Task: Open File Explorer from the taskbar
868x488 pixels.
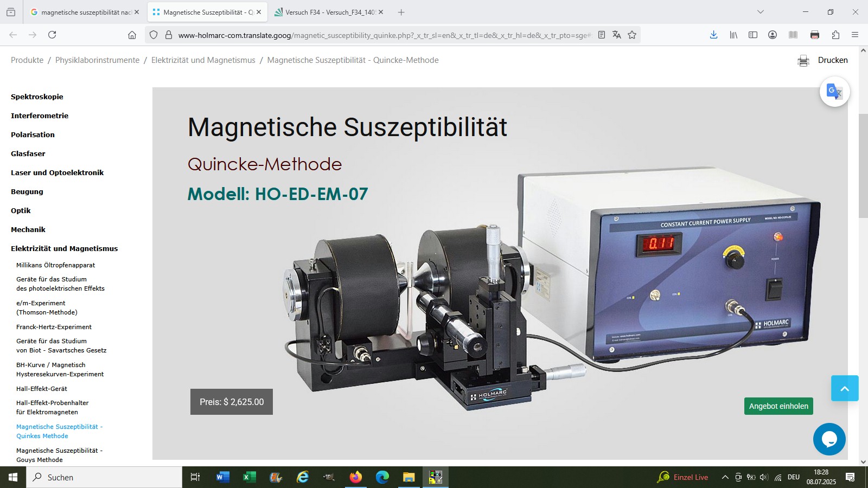Action: point(409,477)
